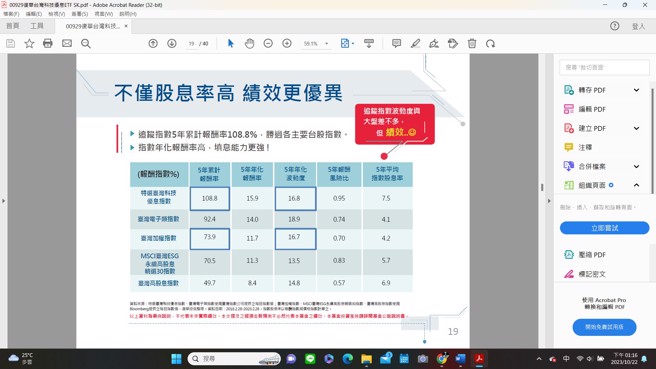Viewport: 656px width, 369px height.
Task: Click the taskbar clock showing 01:16
Action: coord(625,359)
